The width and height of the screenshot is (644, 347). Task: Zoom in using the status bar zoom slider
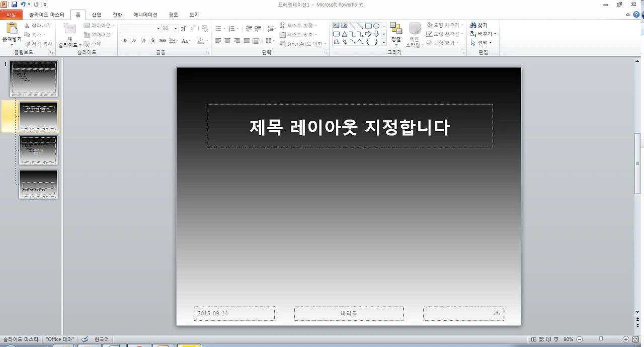626,339
